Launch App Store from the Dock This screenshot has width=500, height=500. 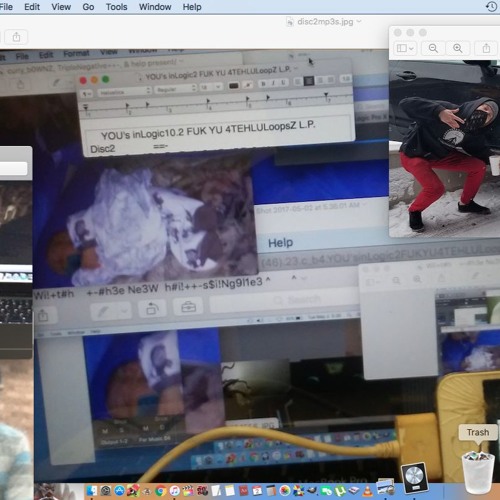(x=119, y=491)
